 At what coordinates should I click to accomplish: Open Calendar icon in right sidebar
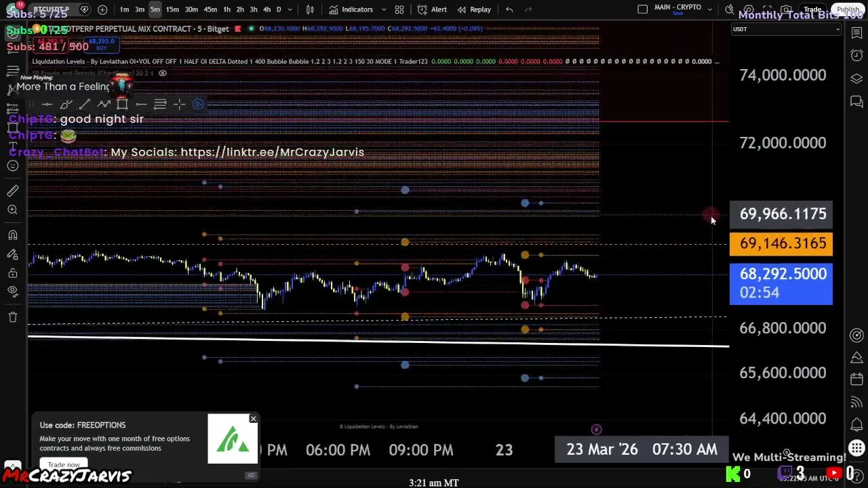click(856, 379)
